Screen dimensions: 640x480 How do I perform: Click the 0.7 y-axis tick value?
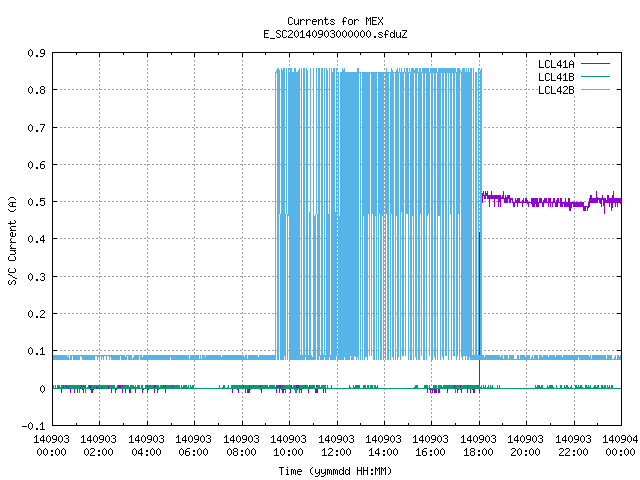click(x=36, y=128)
